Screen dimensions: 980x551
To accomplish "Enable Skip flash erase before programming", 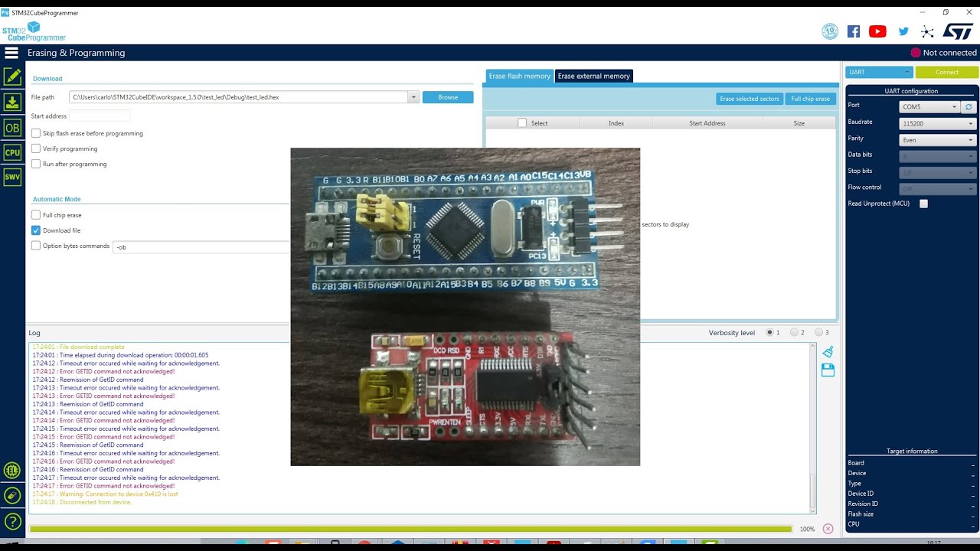I will point(36,133).
